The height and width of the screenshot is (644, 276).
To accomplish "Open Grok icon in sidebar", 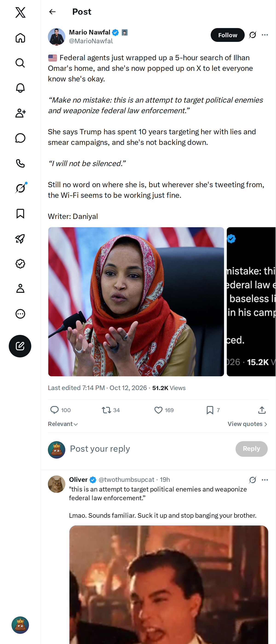I will [20, 188].
